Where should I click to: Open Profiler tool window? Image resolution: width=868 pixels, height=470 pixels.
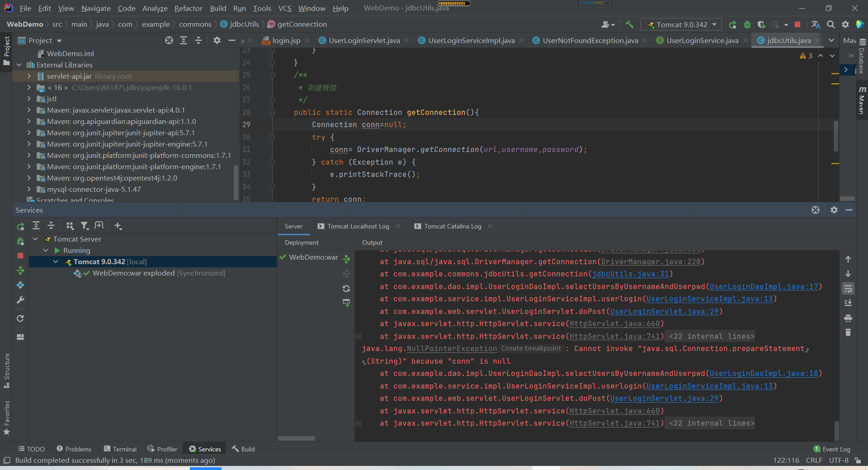pos(162,449)
